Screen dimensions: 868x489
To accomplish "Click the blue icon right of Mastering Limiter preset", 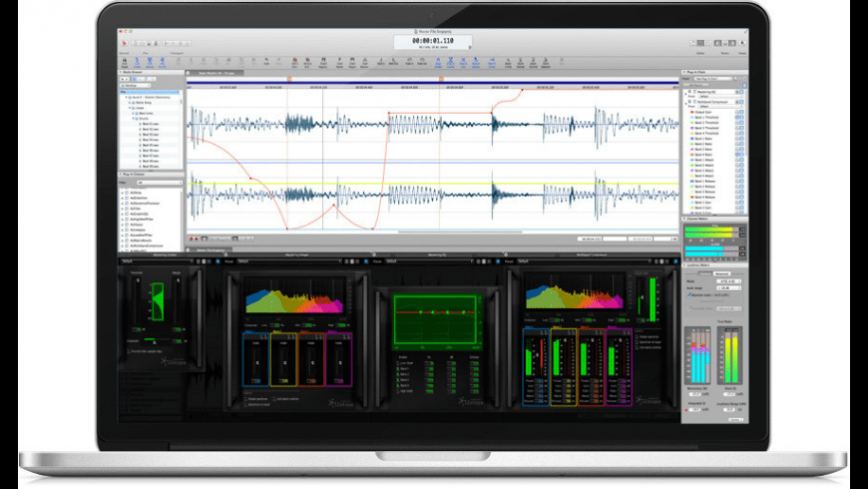I will 217,260.
